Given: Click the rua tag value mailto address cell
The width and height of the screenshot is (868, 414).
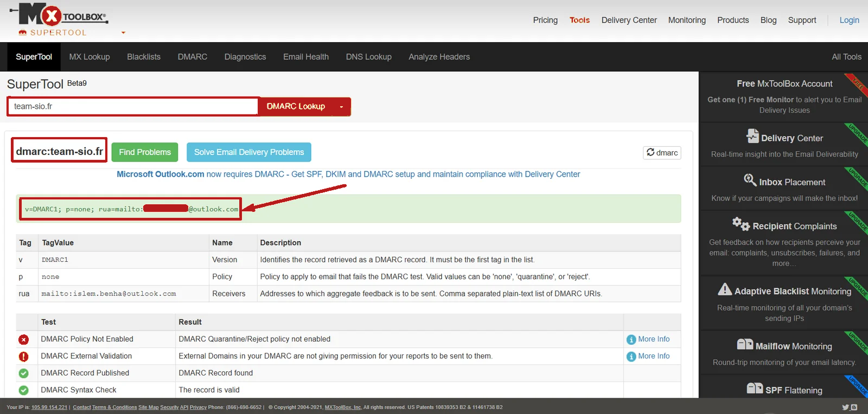Looking at the screenshot, I should tap(123, 294).
